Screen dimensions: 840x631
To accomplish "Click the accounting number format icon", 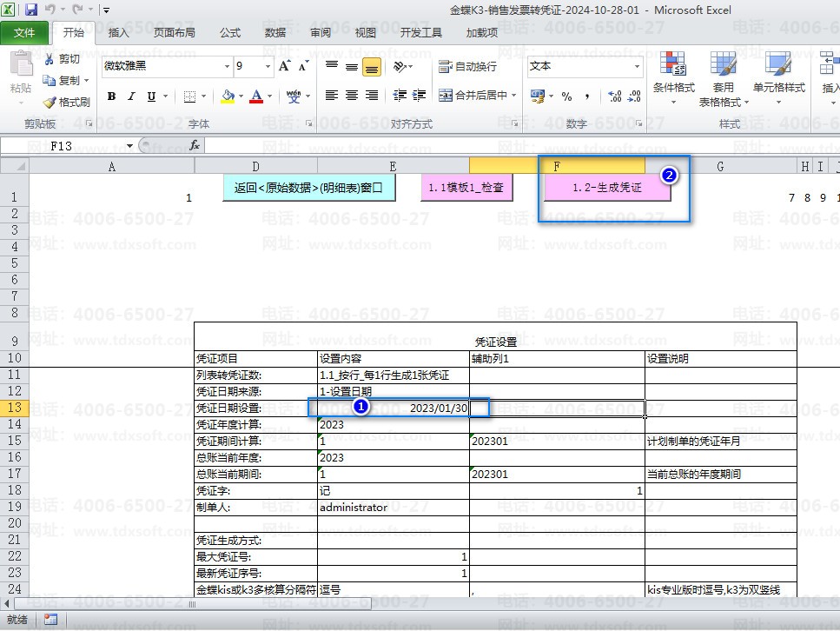I will 537,96.
